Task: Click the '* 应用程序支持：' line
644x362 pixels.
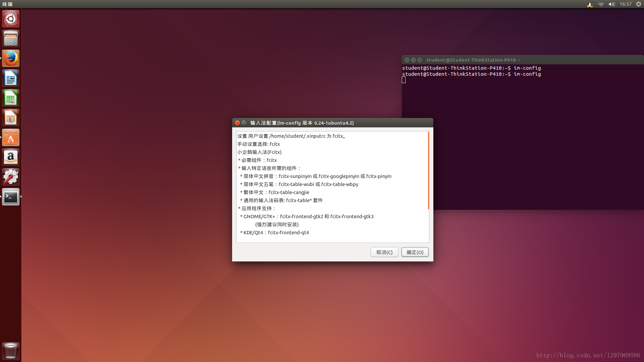Action: tap(257, 208)
